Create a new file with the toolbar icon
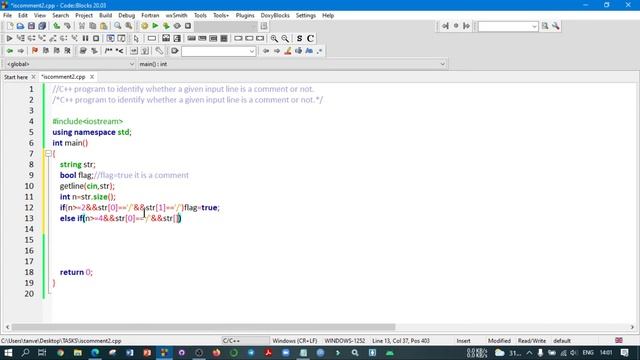Image resolution: width=640 pixels, height=360 pixels. click(10, 26)
